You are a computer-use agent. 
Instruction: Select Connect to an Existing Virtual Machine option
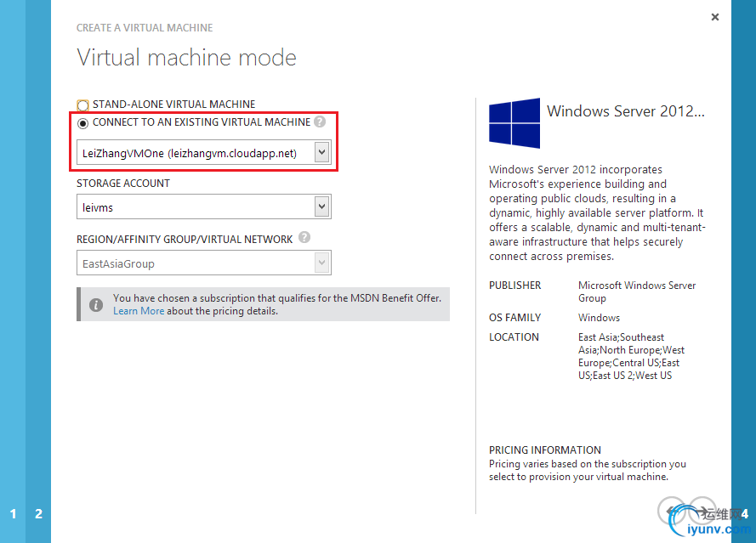click(x=83, y=123)
